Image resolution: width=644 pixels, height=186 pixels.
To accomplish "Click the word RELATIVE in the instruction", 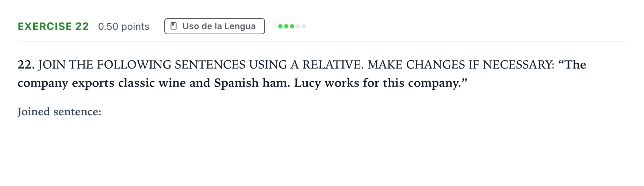I will click(333, 65).
